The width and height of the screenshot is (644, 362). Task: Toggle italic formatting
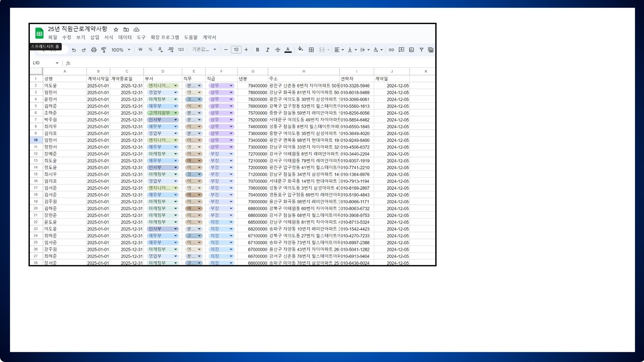pos(267,50)
